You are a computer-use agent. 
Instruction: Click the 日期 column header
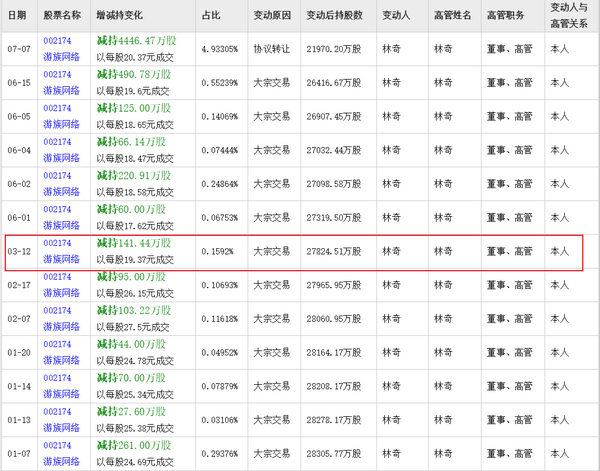pyautogui.click(x=18, y=16)
